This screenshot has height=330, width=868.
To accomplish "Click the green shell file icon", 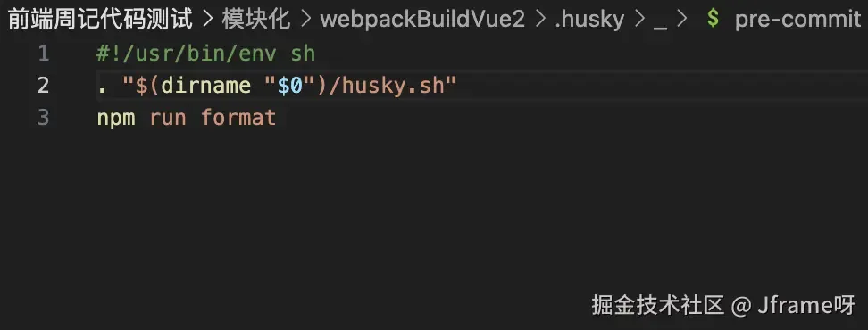I will [x=714, y=20].
